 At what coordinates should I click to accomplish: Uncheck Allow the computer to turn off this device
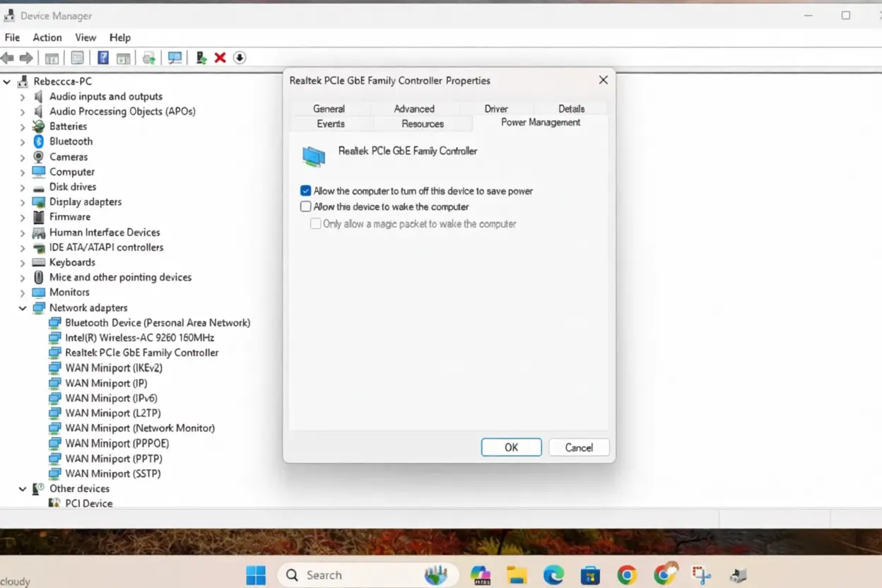(305, 191)
